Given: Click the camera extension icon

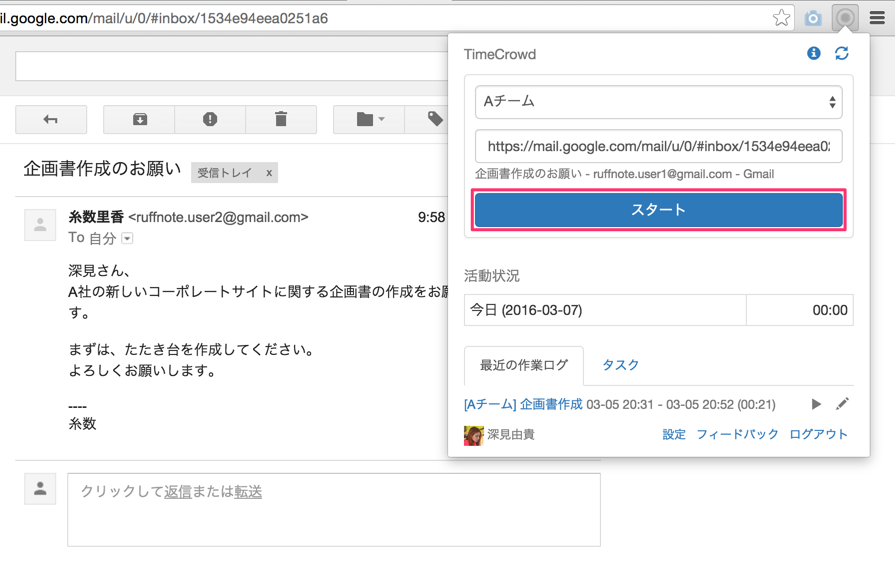Looking at the screenshot, I should pyautogui.click(x=813, y=18).
